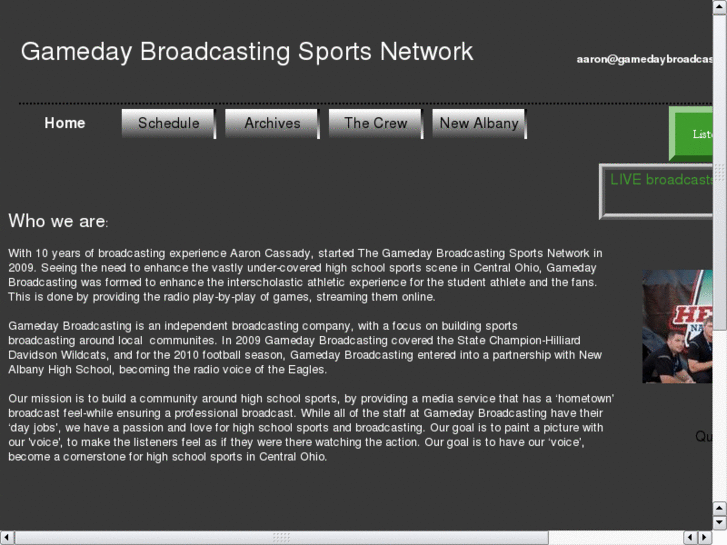Click the aaron@gamedaybroadcas email link
Viewport: 727px width, 545px height.
point(644,59)
